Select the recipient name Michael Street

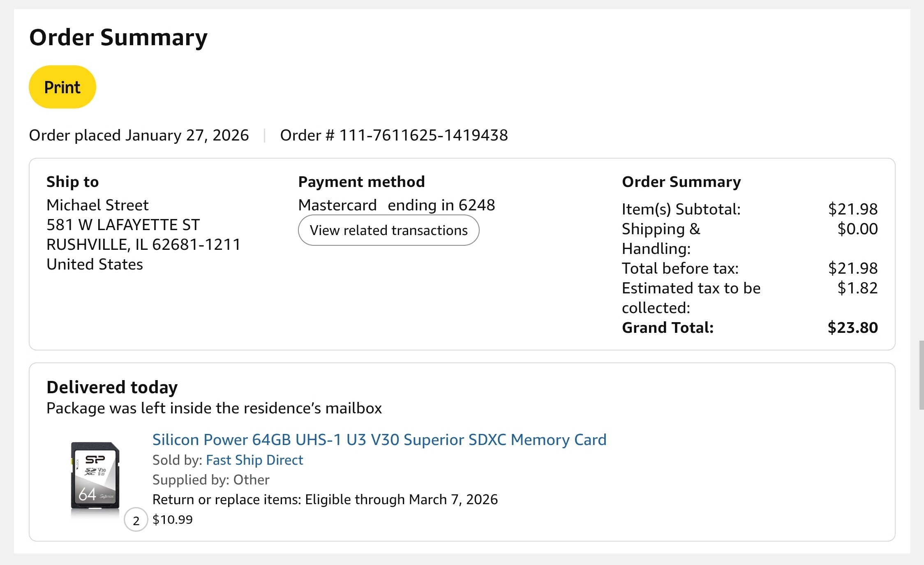pyautogui.click(x=97, y=205)
